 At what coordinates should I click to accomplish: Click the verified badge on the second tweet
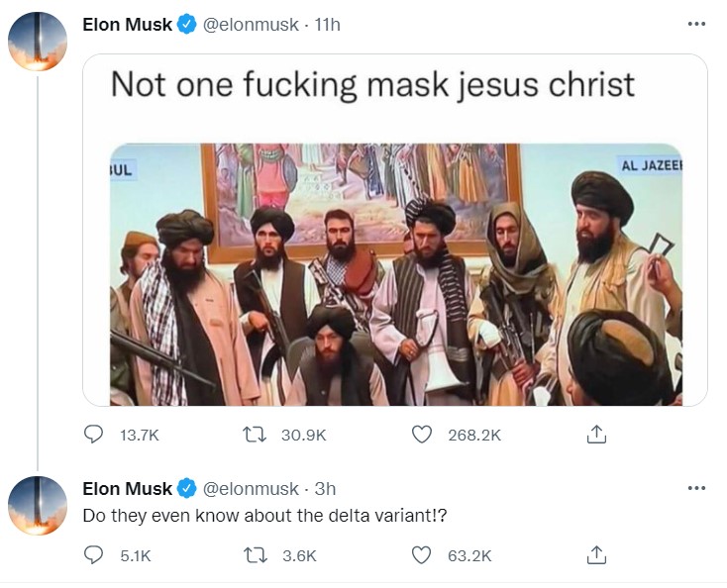[x=186, y=488]
